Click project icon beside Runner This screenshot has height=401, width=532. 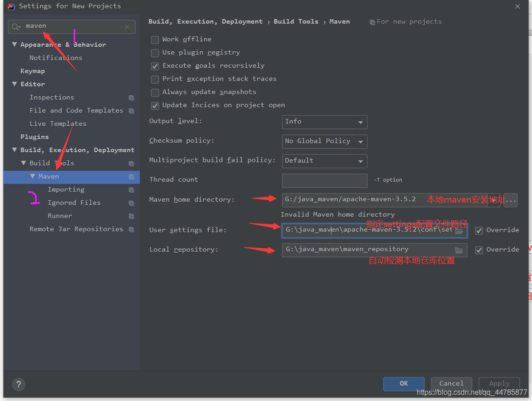[x=131, y=216]
